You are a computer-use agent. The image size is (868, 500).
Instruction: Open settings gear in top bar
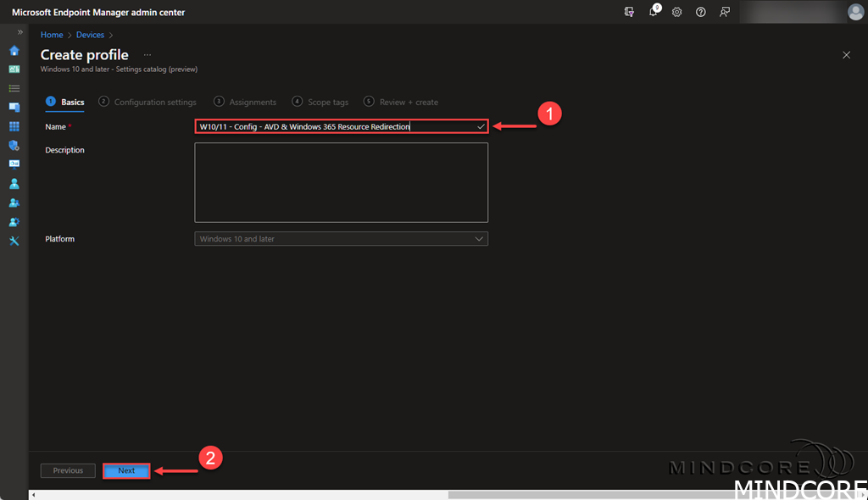tap(677, 12)
